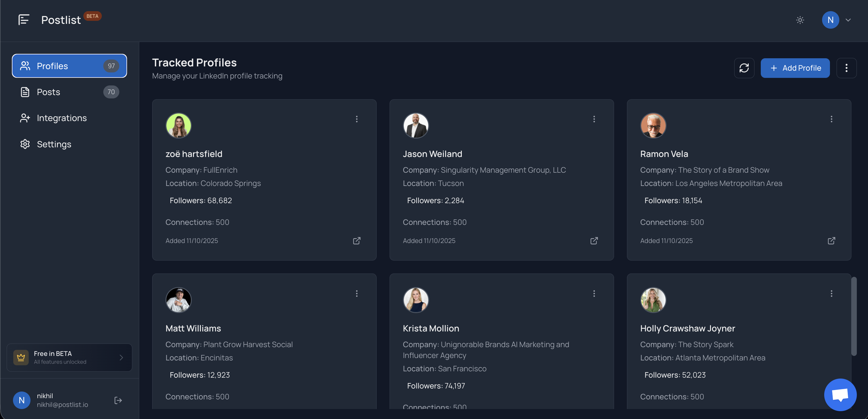This screenshot has width=868, height=419.
Task: Open external link for zoë hartsfield
Action: (356, 241)
